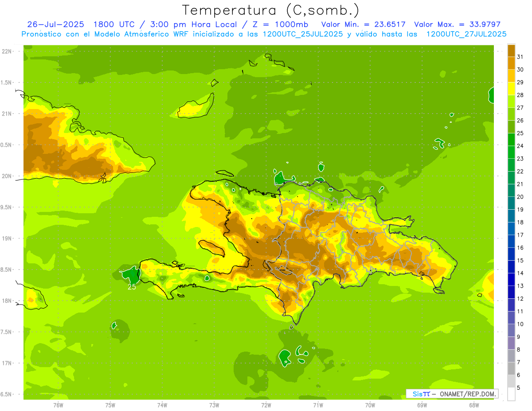This screenshot has height=411, width=532.
Task: Click the color bar label 5
Action: (519, 388)
